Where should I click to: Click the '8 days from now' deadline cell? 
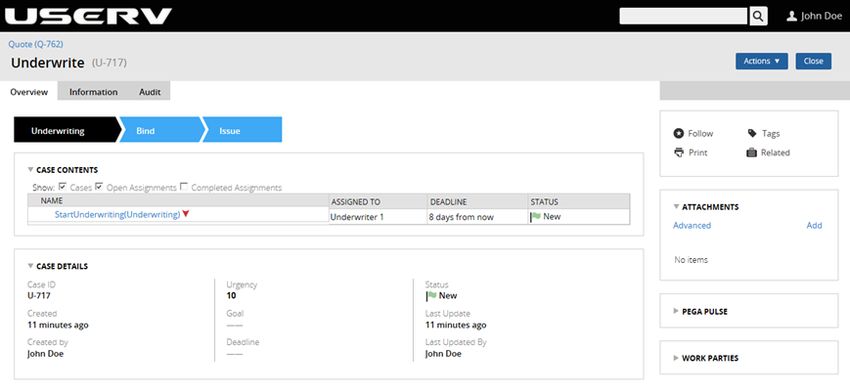click(x=478, y=217)
